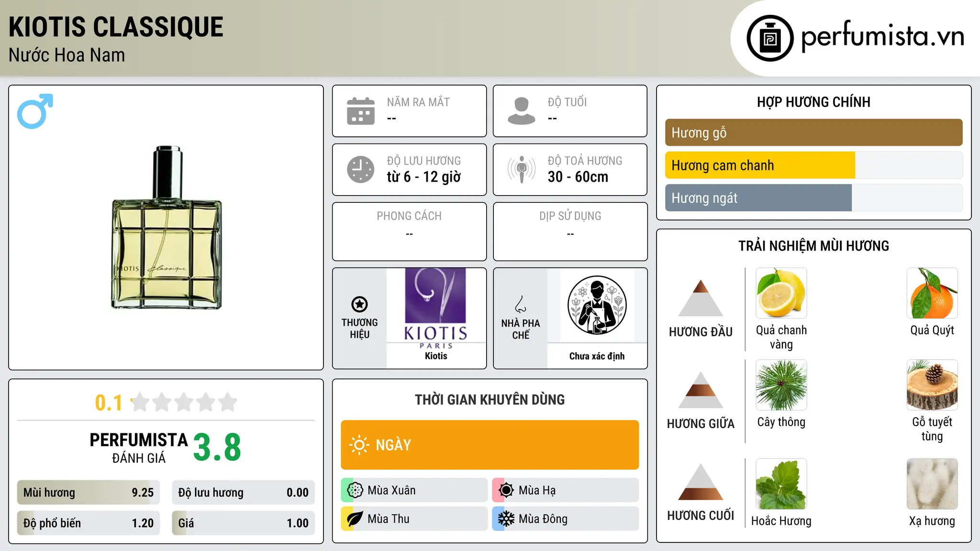Click the Kiotis brand name under the logo
Image resolution: width=980 pixels, height=551 pixels.
point(436,356)
